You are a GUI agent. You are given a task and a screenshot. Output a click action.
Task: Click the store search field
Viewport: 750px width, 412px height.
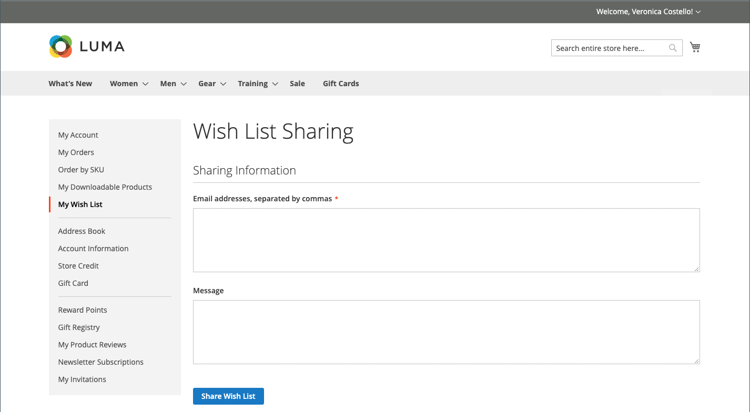click(609, 48)
